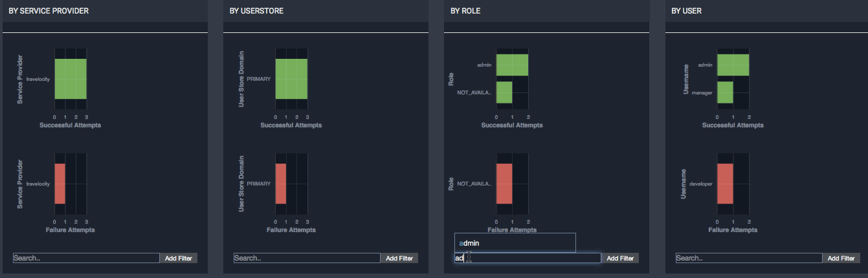Select NOT_AVAILA.. role red failure bar
The height and width of the screenshot is (278, 868).
tap(504, 184)
